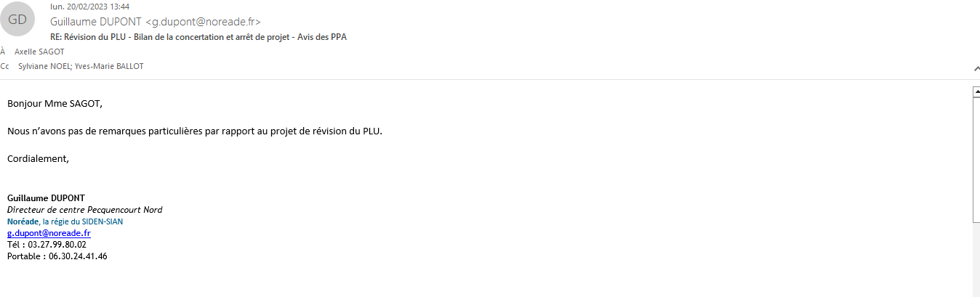980x297 pixels.
Task: Click the vertical scrollbar thumb
Action: pos(976,158)
